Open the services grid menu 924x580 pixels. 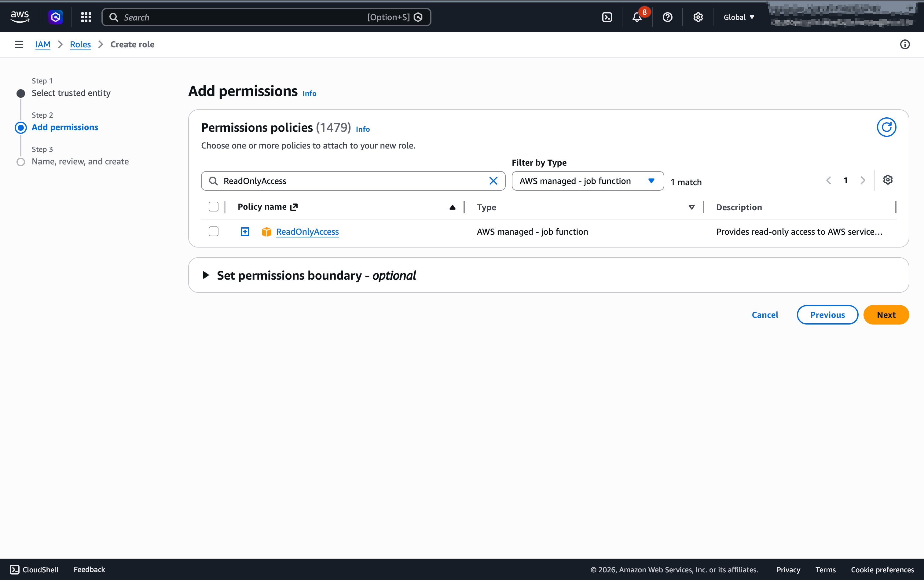(x=86, y=17)
